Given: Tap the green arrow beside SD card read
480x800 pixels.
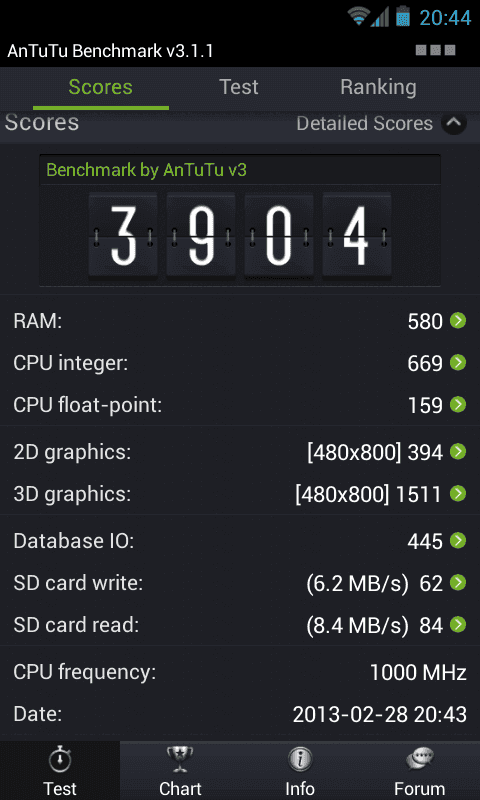Looking at the screenshot, I should tap(458, 624).
